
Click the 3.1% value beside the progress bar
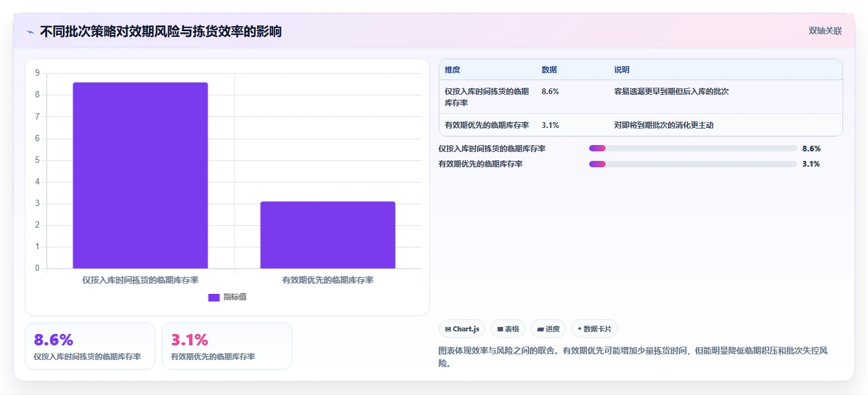tap(811, 163)
